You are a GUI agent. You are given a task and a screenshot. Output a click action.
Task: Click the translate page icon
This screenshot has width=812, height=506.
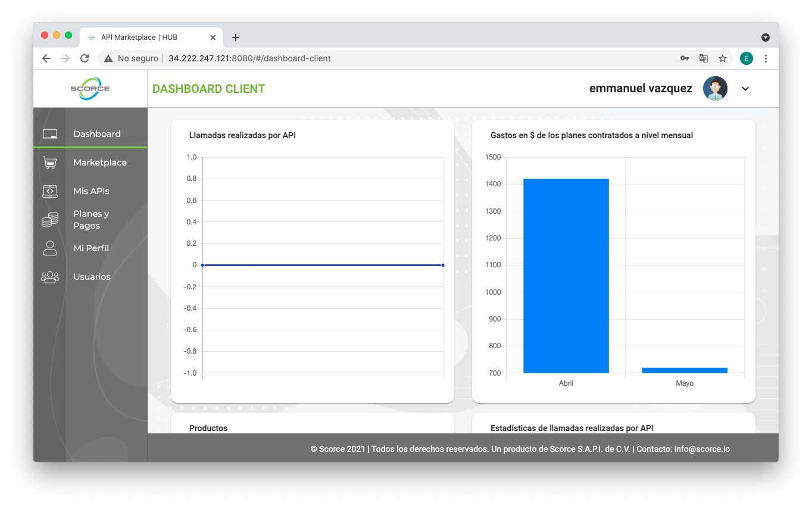point(704,58)
